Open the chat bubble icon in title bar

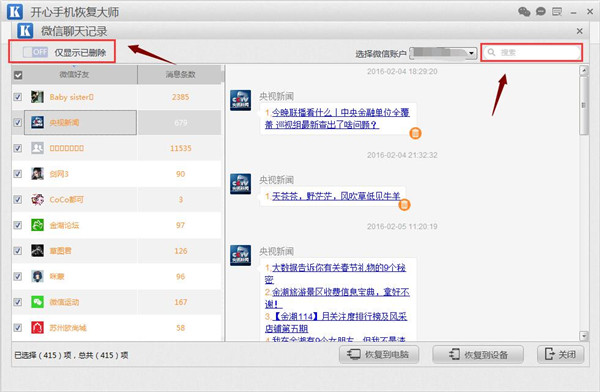pos(540,11)
